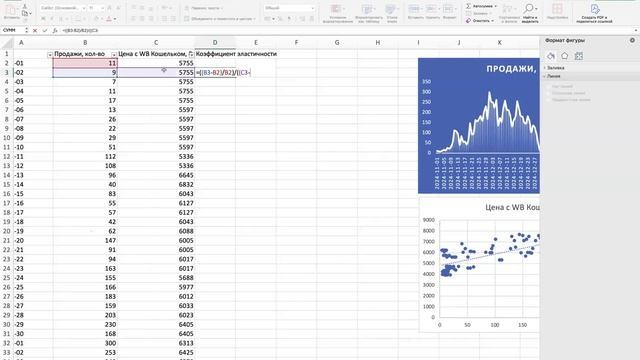
Task: Open the font color red A icon
Action: [109, 19]
